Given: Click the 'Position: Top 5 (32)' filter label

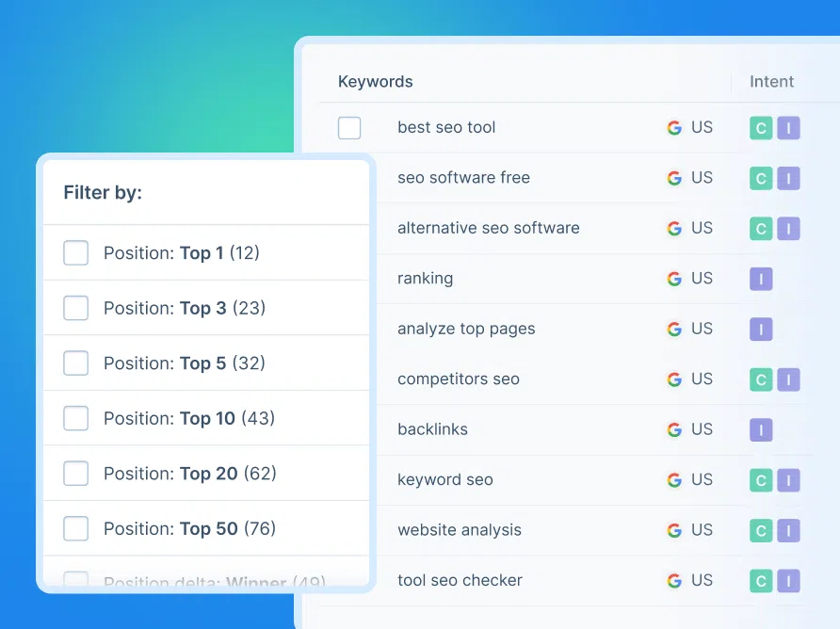Looking at the screenshot, I should click(185, 363).
